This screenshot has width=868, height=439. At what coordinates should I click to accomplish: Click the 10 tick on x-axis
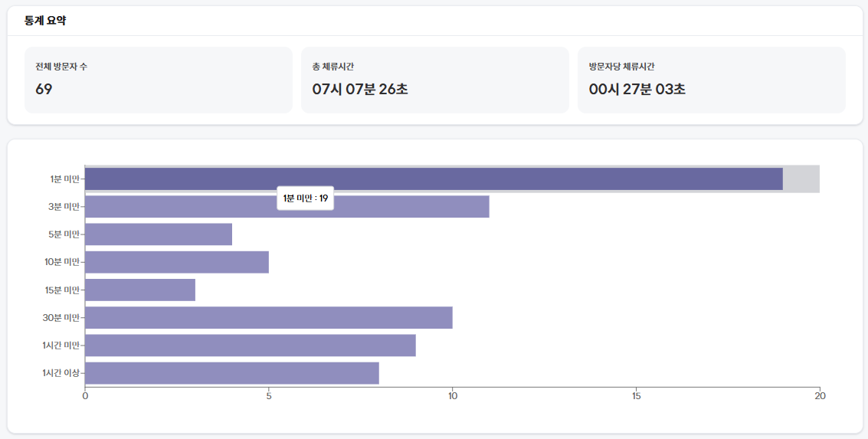click(x=452, y=395)
